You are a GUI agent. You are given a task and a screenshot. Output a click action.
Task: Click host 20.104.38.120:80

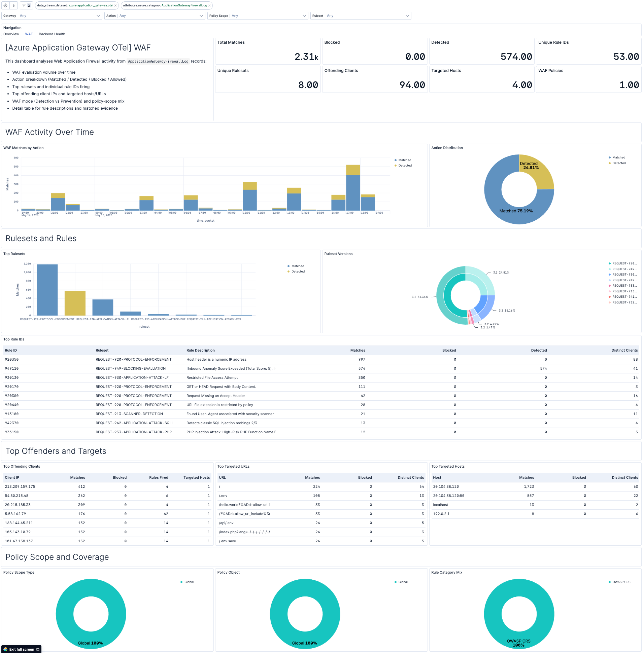pyautogui.click(x=448, y=496)
